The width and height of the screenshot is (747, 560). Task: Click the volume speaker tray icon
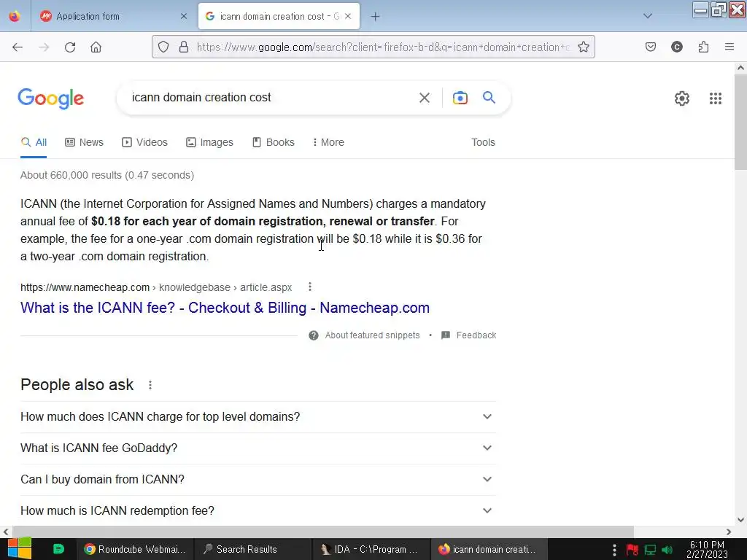[x=667, y=550]
